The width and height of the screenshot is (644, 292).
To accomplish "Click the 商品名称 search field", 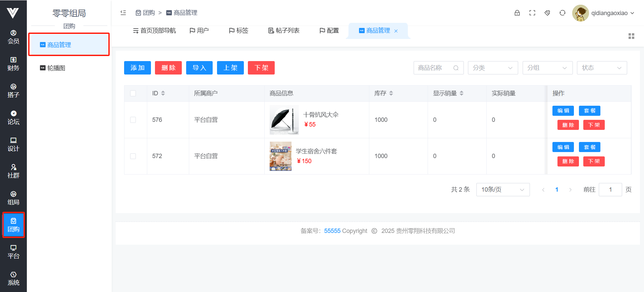I will pos(434,68).
